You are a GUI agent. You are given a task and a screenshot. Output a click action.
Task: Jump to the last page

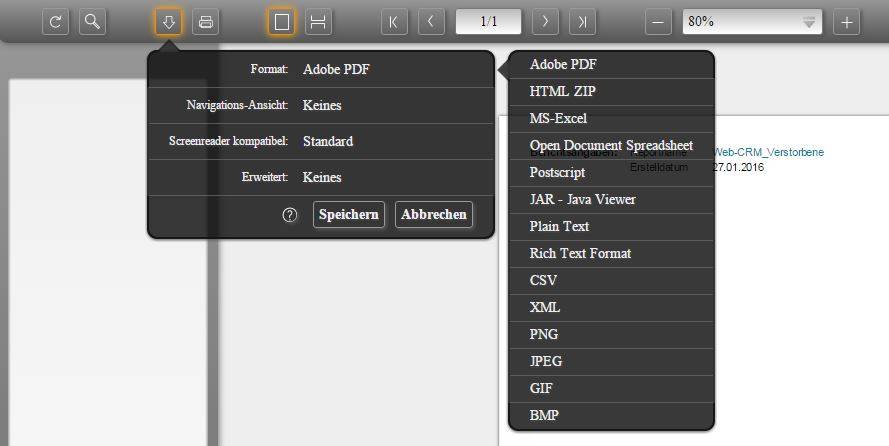click(x=582, y=22)
